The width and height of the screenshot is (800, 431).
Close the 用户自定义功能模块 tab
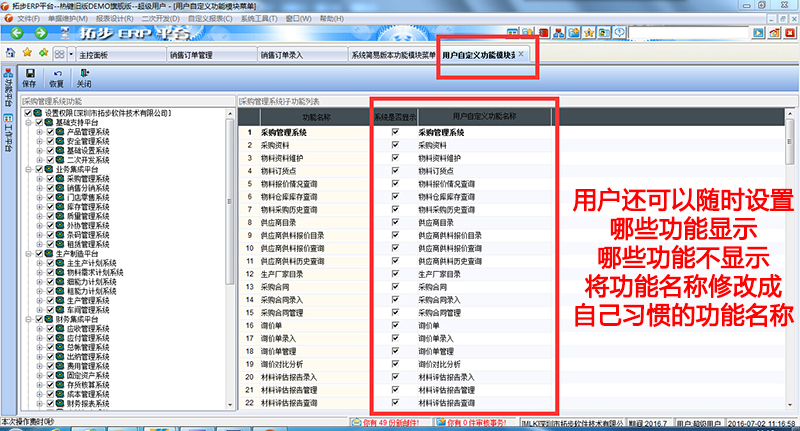[x=522, y=54]
